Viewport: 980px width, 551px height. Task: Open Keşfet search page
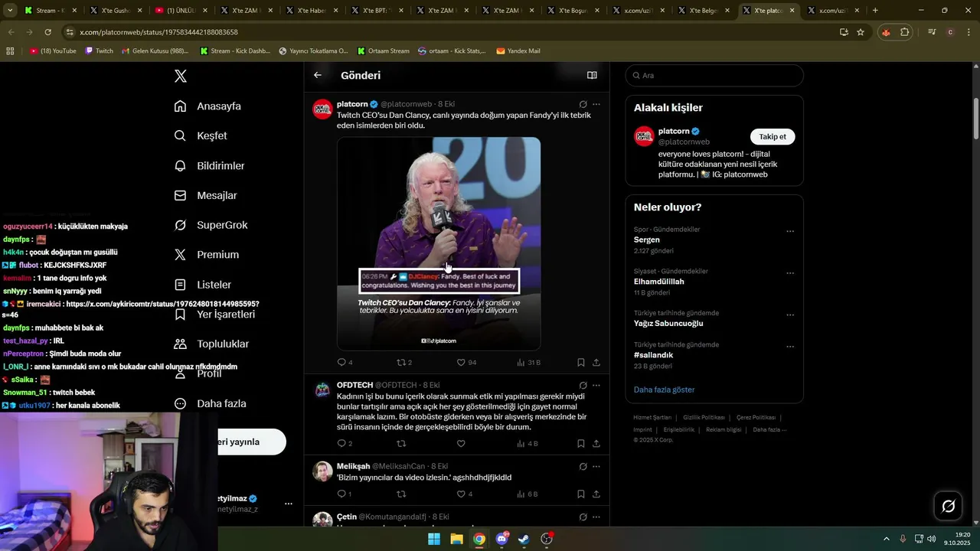201,135
